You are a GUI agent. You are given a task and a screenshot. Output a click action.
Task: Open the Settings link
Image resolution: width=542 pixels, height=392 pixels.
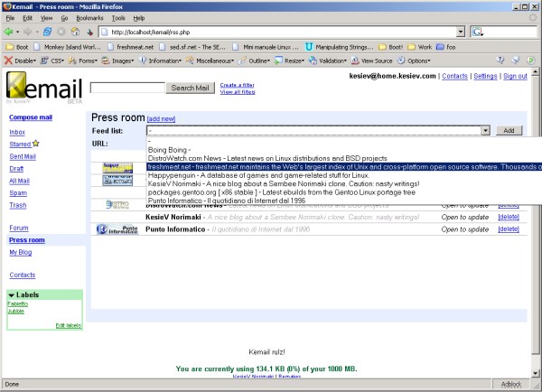coord(485,76)
